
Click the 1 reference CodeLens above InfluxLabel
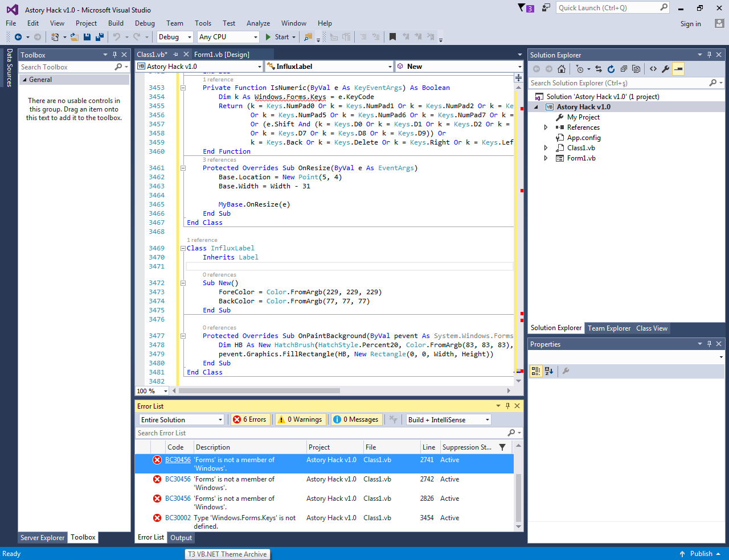pos(202,240)
